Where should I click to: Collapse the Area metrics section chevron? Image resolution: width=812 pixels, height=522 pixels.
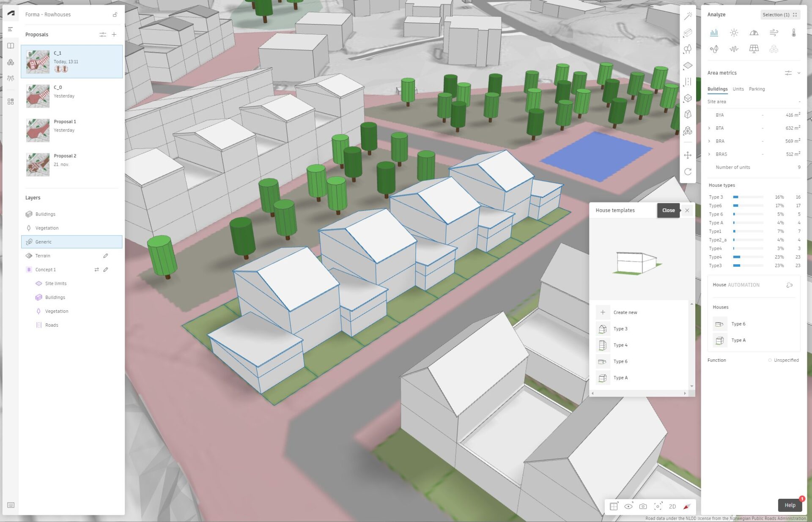[x=799, y=73]
